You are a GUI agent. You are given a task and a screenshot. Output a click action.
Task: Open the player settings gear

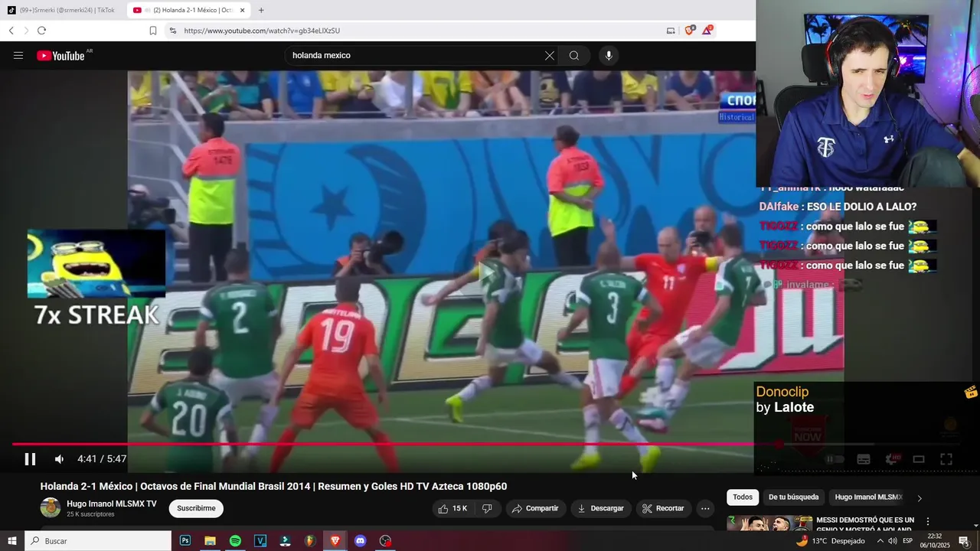point(891,459)
